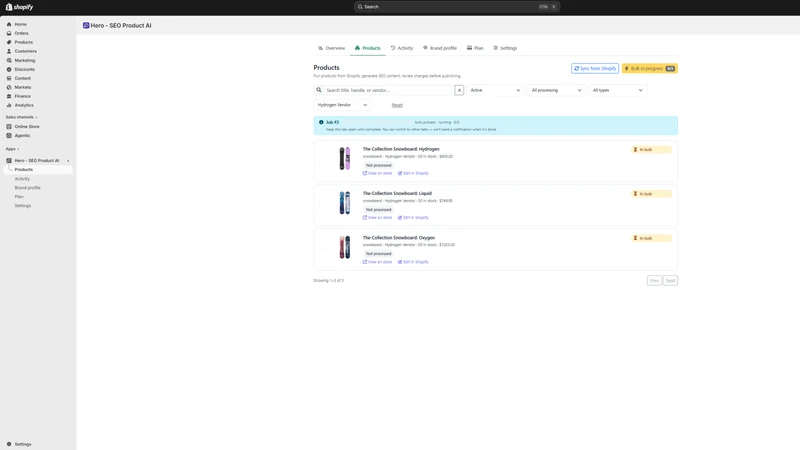This screenshot has height=450, width=800.
Task: Open the Active status filter dropdown
Action: click(x=495, y=90)
